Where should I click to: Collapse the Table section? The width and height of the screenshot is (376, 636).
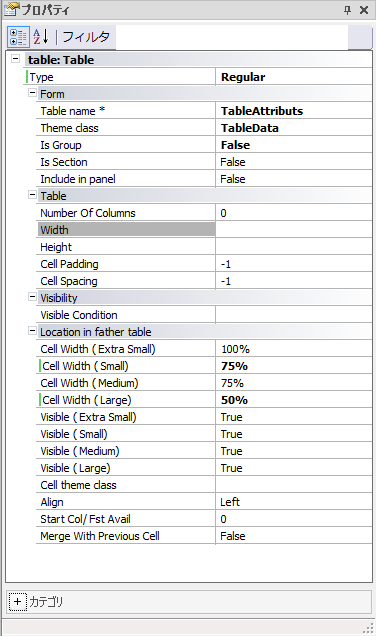[32, 195]
